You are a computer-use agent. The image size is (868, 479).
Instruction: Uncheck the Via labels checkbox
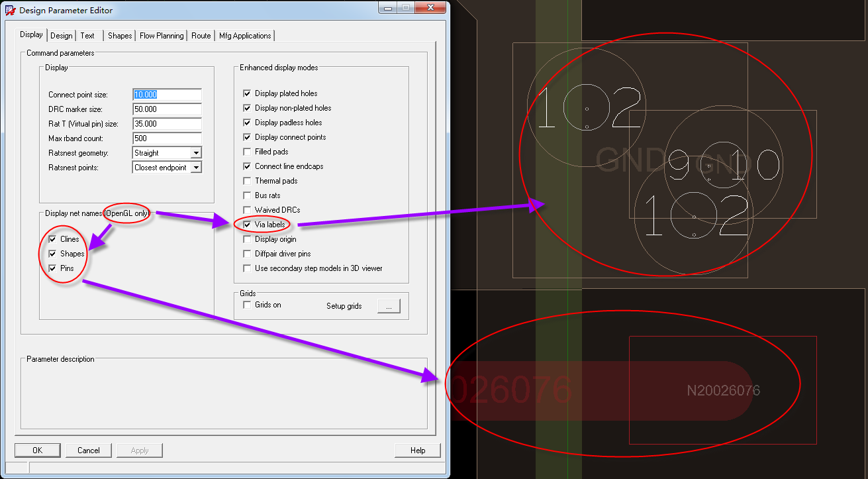pos(248,225)
